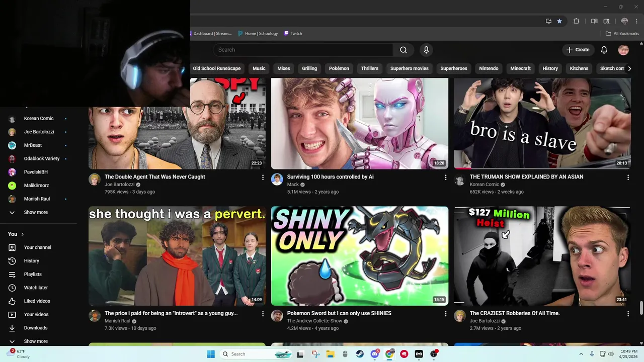This screenshot has width=644, height=362.
Task: Open more options for introvert video
Action: (263, 314)
